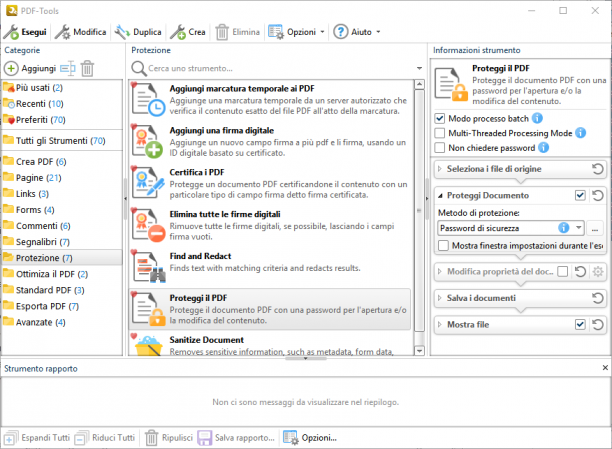Click the delete category trash icon
The width and height of the screenshot is (612, 449).
[x=87, y=69]
